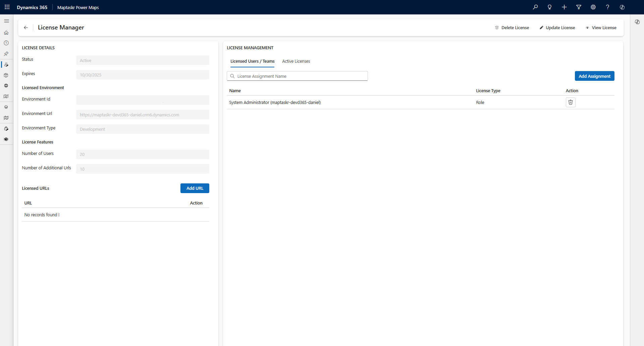Screen dimensions: 644x346
Task: Open the Dynamics 365 app launcher waffle
Action: 7,7
